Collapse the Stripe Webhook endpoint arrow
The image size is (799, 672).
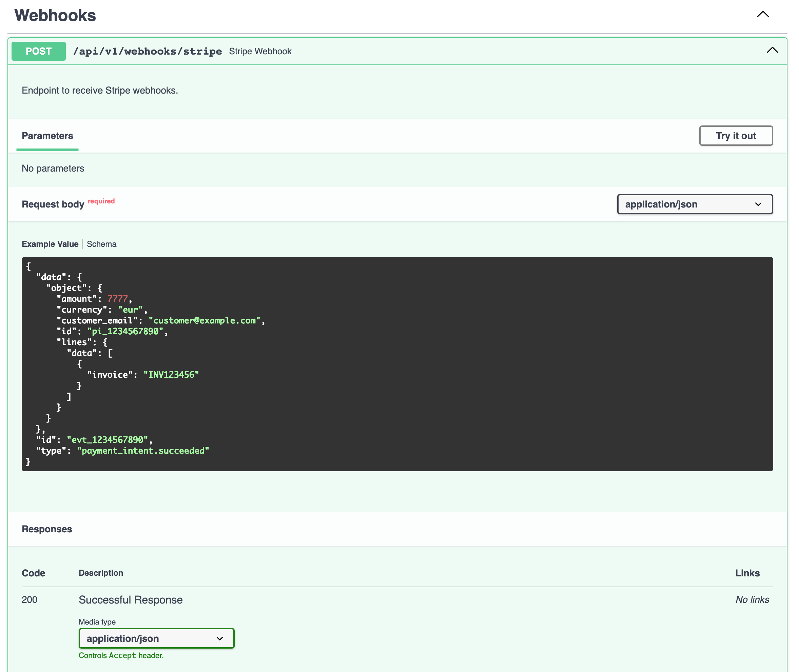(772, 50)
